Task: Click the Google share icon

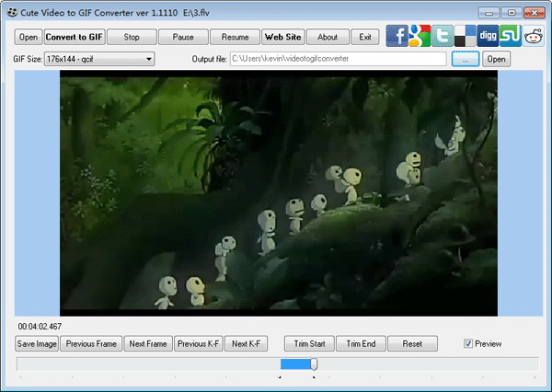Action: pyautogui.click(x=420, y=36)
